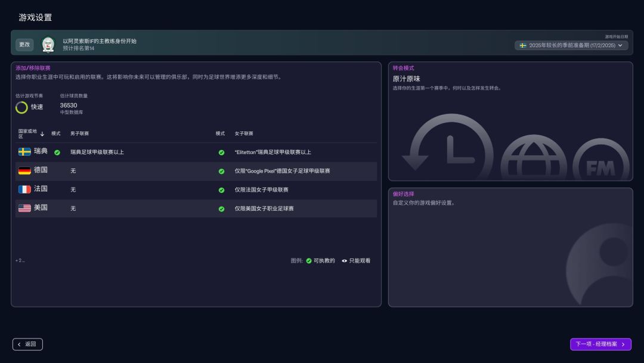Click the Åtvidabergs club badge icon
The image size is (644, 363).
48,44
